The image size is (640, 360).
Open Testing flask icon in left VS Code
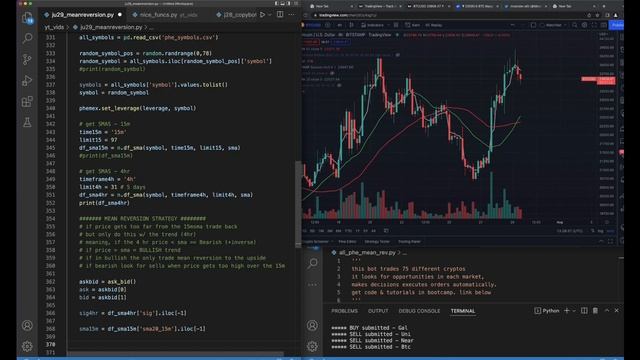[27, 122]
